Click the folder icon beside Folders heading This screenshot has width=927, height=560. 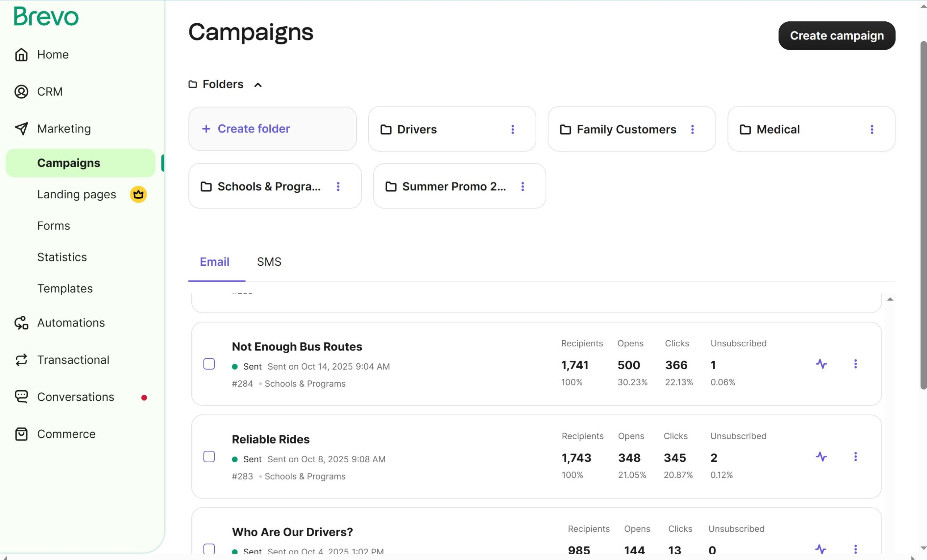pos(193,84)
